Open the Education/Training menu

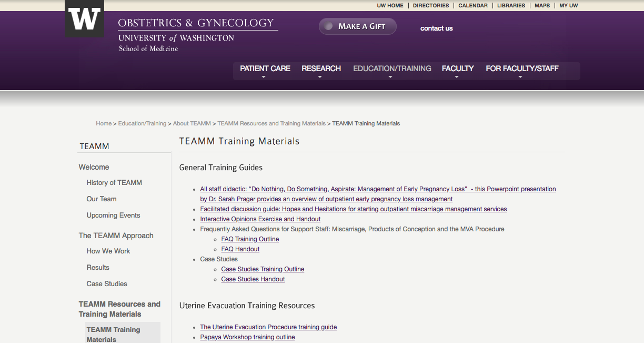(x=392, y=68)
